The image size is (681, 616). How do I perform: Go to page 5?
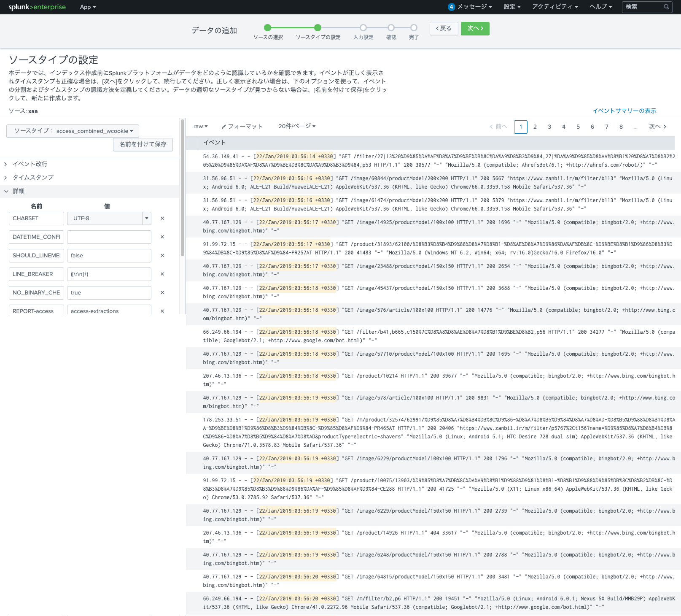578,127
